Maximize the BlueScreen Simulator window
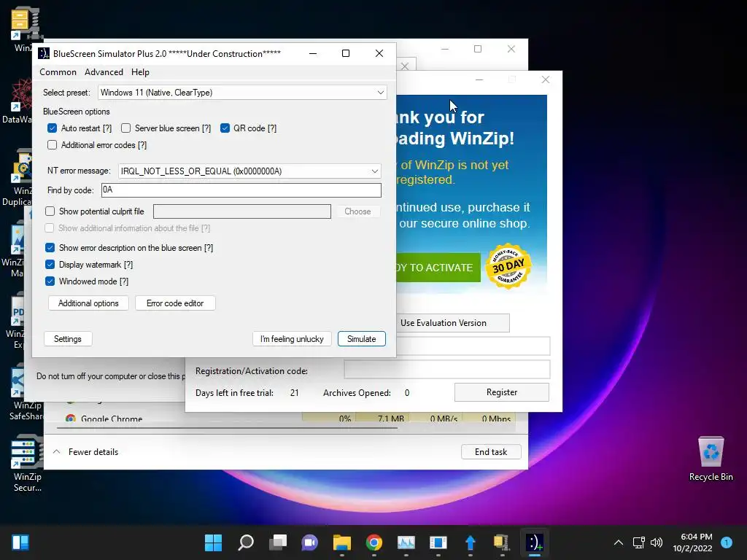 point(346,53)
